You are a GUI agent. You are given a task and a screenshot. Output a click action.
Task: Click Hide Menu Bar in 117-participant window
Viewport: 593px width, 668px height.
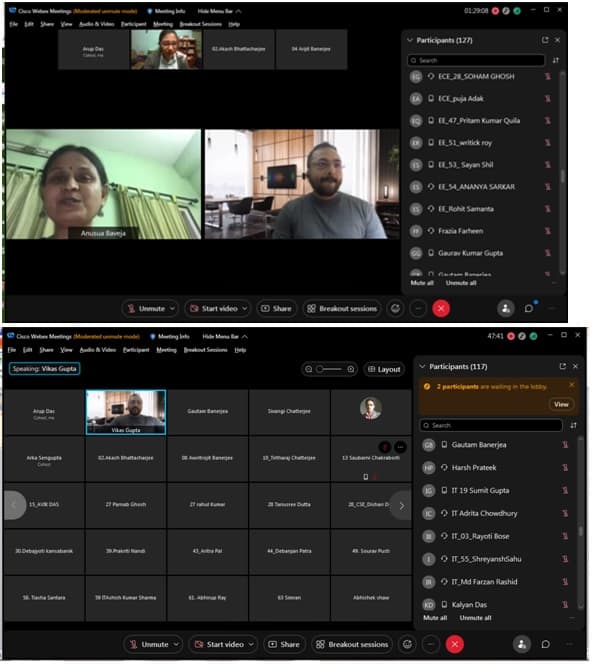click(x=225, y=337)
